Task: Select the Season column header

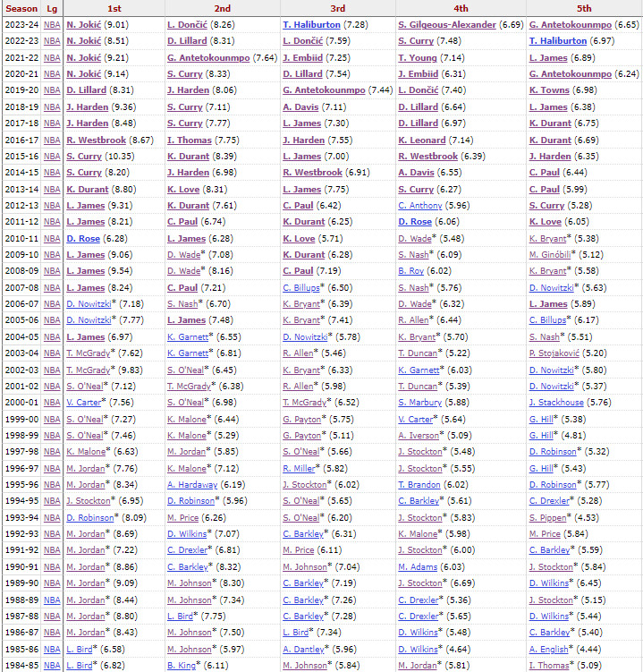Action: [x=21, y=9]
